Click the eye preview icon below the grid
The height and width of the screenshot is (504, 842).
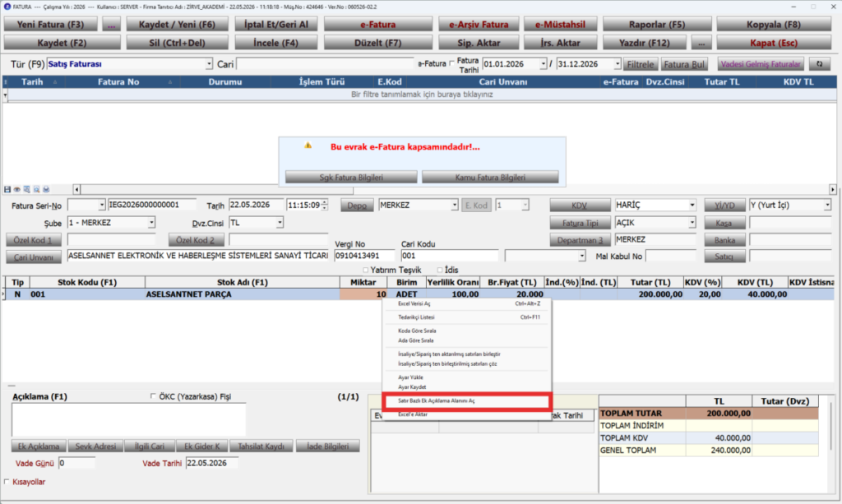point(16,189)
